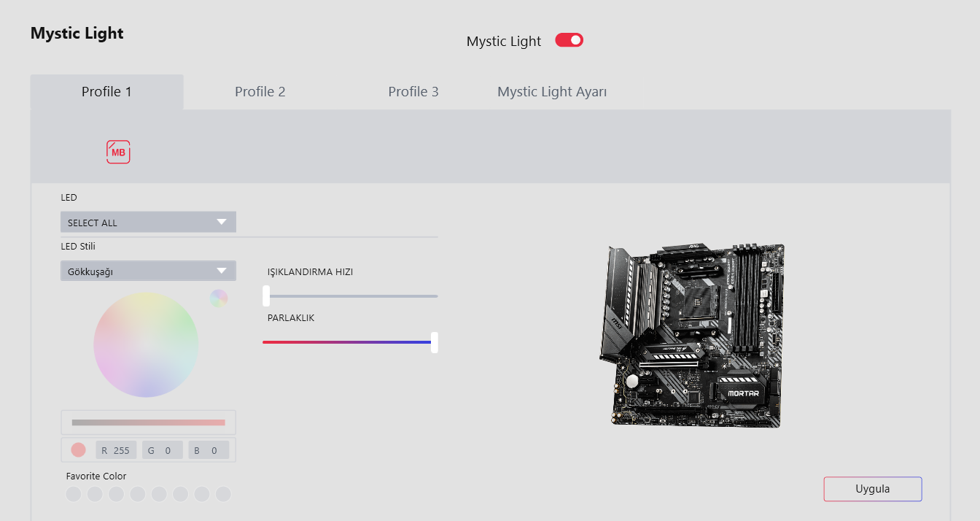Select the first Favorite Color slot
The width and height of the screenshot is (980, 521).
tap(74, 495)
